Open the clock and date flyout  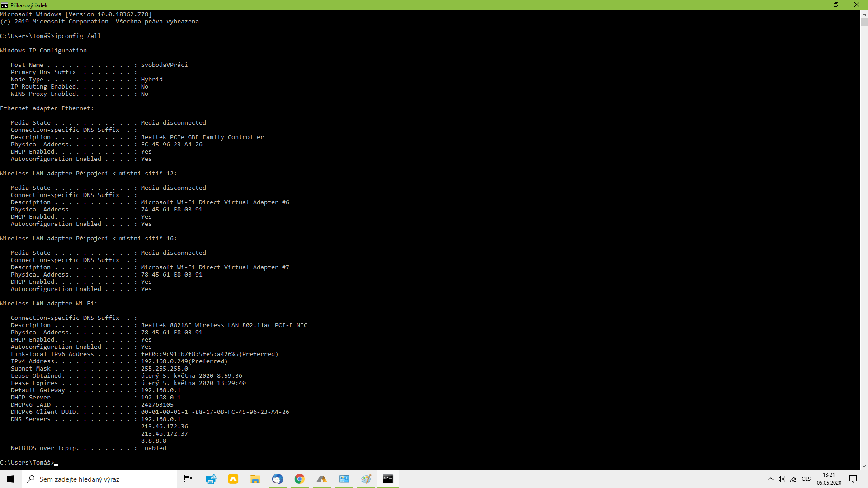click(829, 479)
